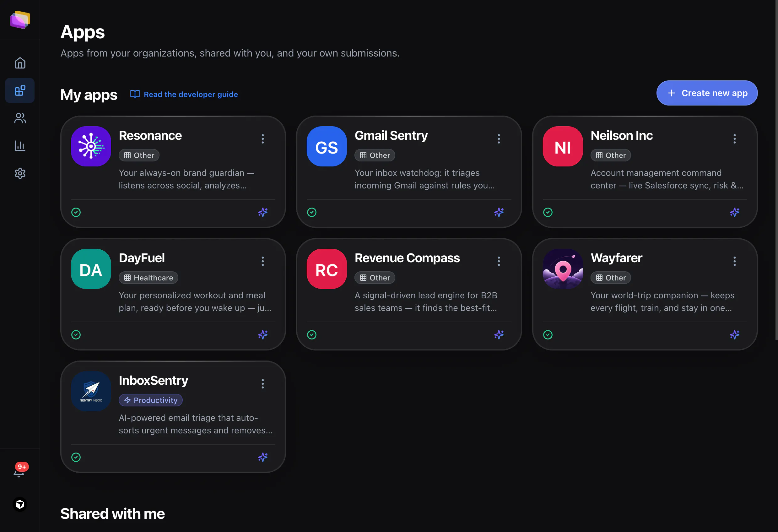Open the Gmail Sentry app title
Image resolution: width=778 pixels, height=532 pixels.
(x=391, y=136)
